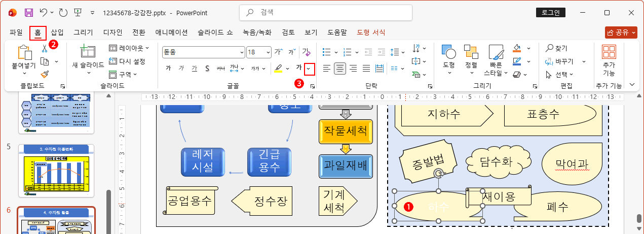The height and width of the screenshot is (234, 644).
Task: Click the Clear all formatting icon
Action: 306,52
